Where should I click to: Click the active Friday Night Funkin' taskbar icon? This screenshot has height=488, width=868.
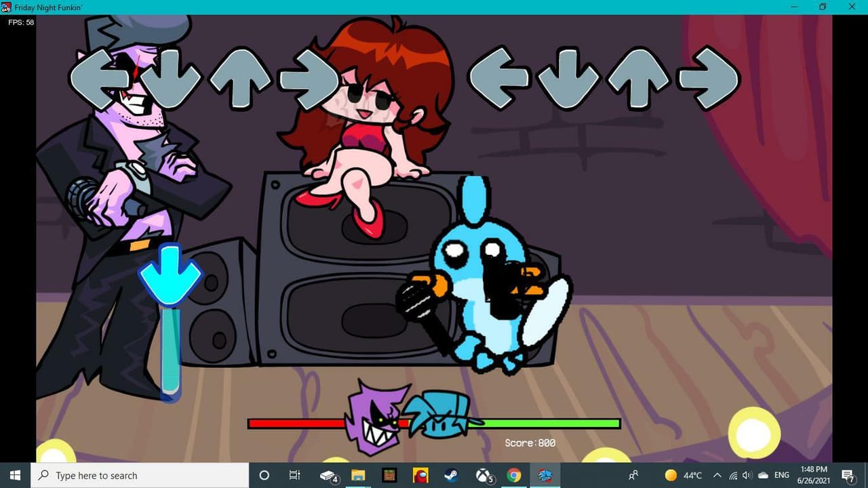click(x=545, y=475)
